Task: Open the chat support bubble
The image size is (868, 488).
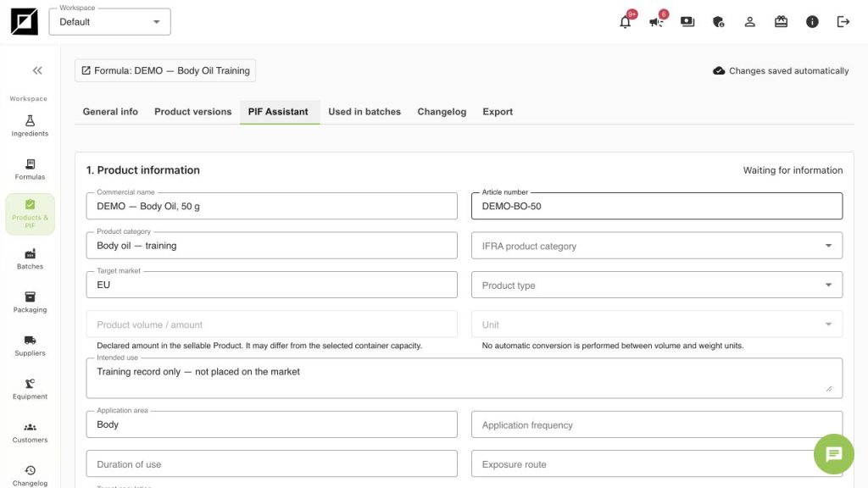Action: [x=834, y=454]
